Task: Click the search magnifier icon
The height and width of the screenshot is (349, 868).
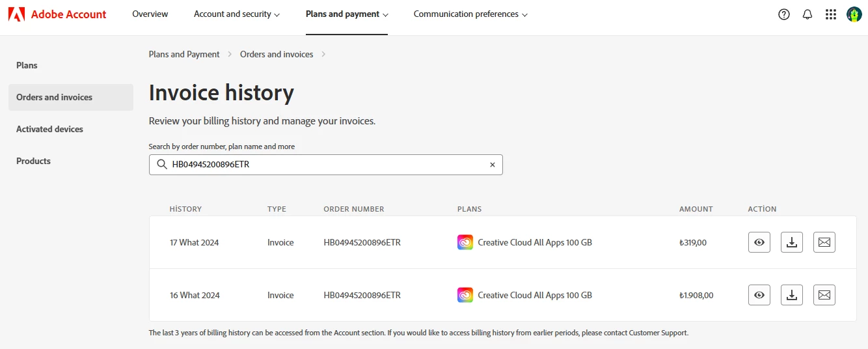Action: (162, 165)
